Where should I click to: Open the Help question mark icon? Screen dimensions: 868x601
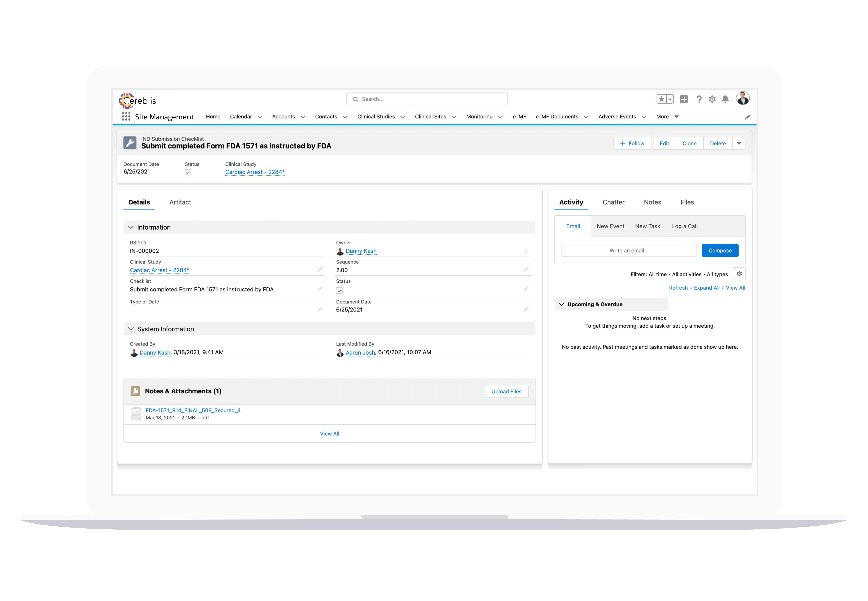pos(699,99)
